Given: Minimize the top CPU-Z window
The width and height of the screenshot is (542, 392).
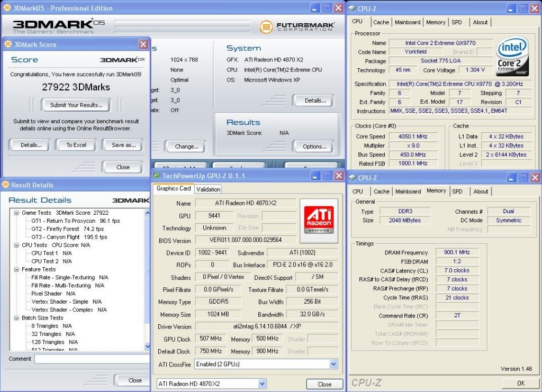Looking at the screenshot, I should (512, 8).
